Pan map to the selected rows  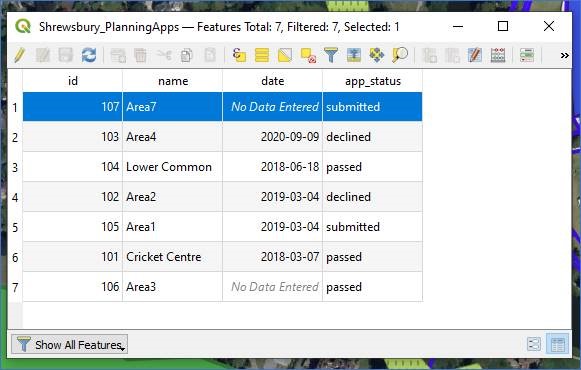(377, 56)
